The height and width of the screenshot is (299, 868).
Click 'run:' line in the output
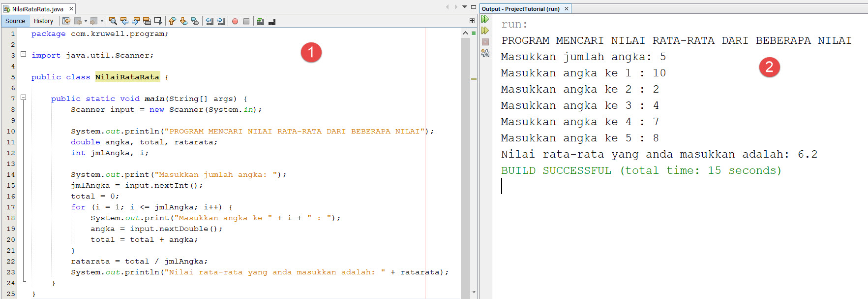point(514,24)
